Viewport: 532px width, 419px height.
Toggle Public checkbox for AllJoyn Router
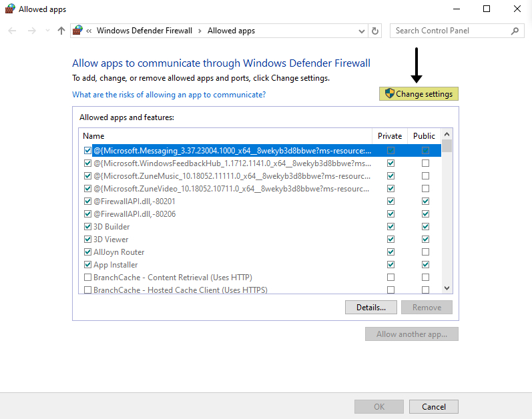(425, 252)
